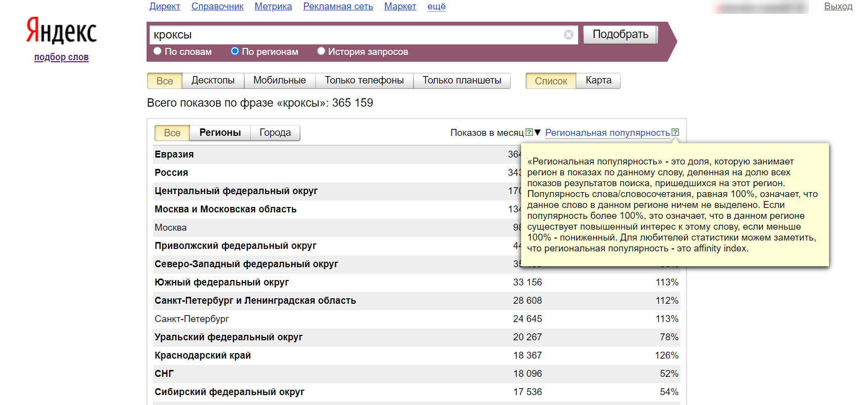Click the Яндекс logo
Image resolution: width=868 pixels, height=405 pixels.
[x=61, y=30]
